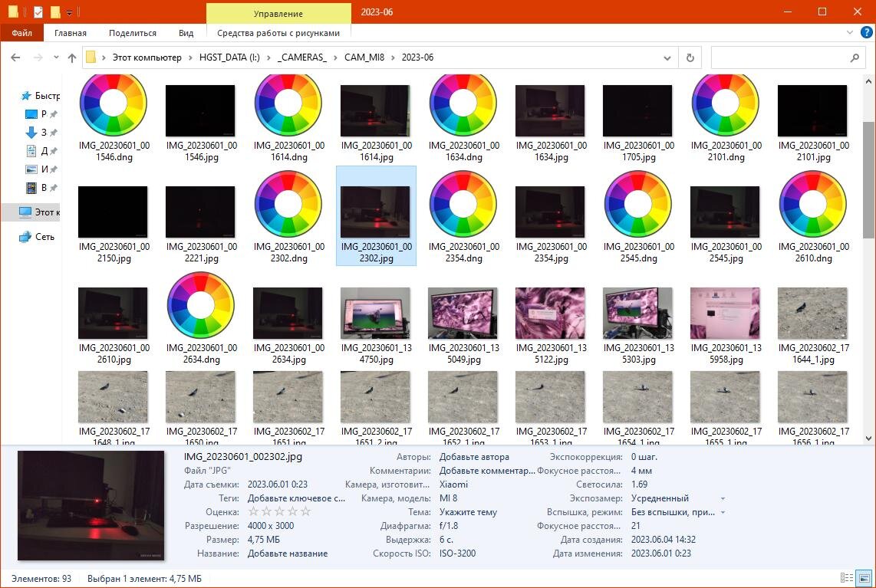Open Средства работы с рисунками tab
The height and width of the screenshot is (588, 876).
[x=278, y=33]
